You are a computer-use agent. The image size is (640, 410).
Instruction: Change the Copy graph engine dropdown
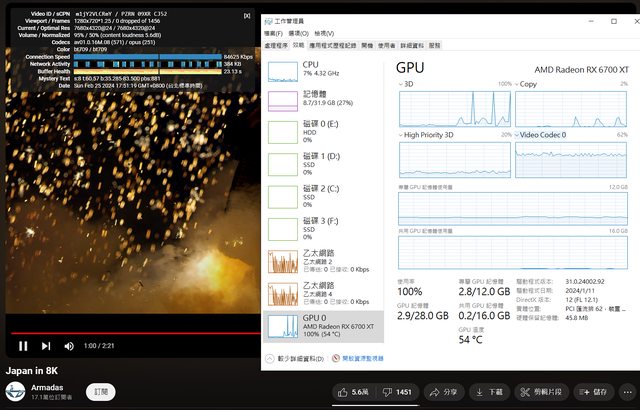pos(519,85)
